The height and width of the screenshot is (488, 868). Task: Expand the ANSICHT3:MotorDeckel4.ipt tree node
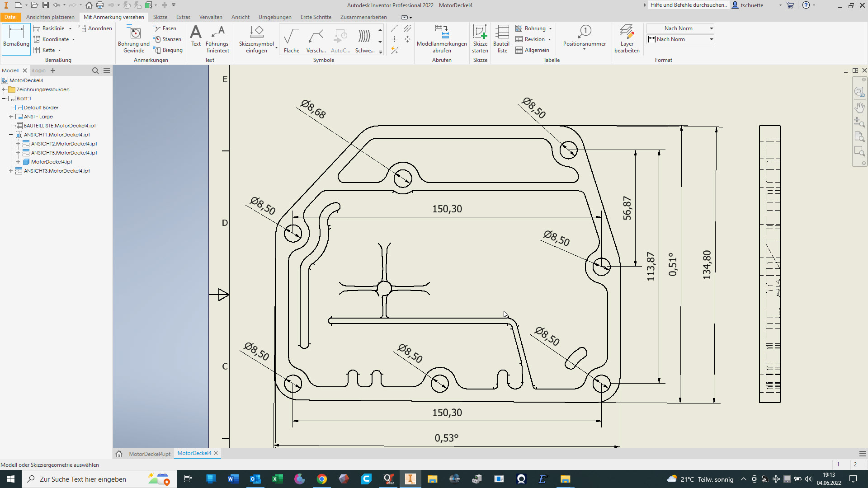11,171
